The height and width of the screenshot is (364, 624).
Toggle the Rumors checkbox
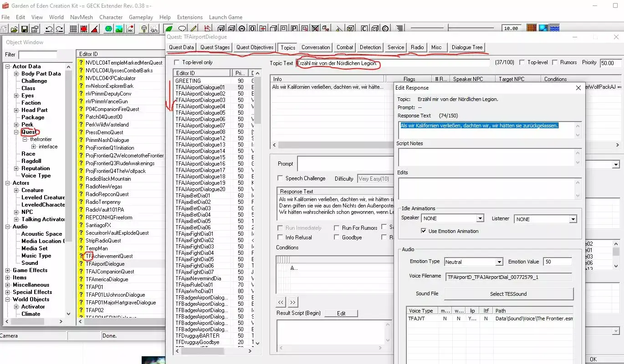pos(555,62)
